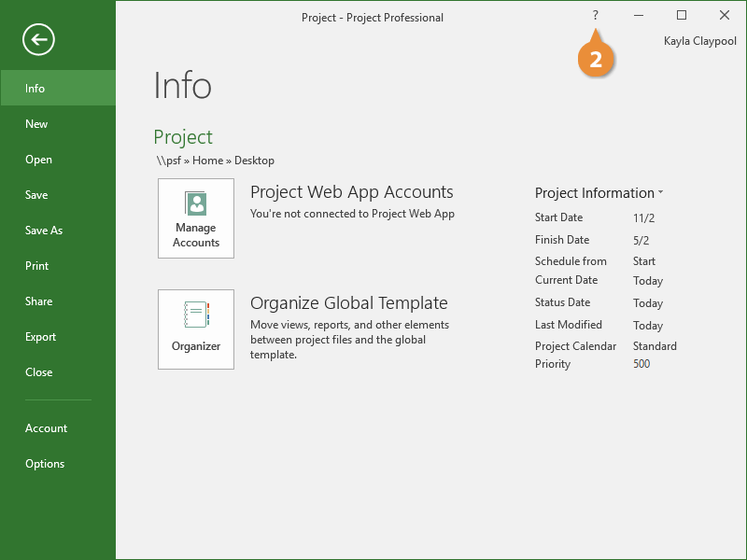Click Save in the Backstage sidebar

36,195
